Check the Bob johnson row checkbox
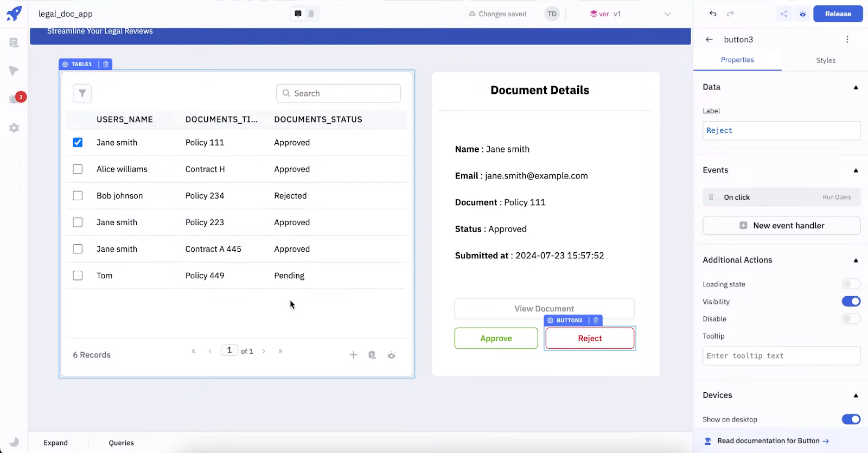Image resolution: width=868 pixels, height=453 pixels. click(78, 195)
